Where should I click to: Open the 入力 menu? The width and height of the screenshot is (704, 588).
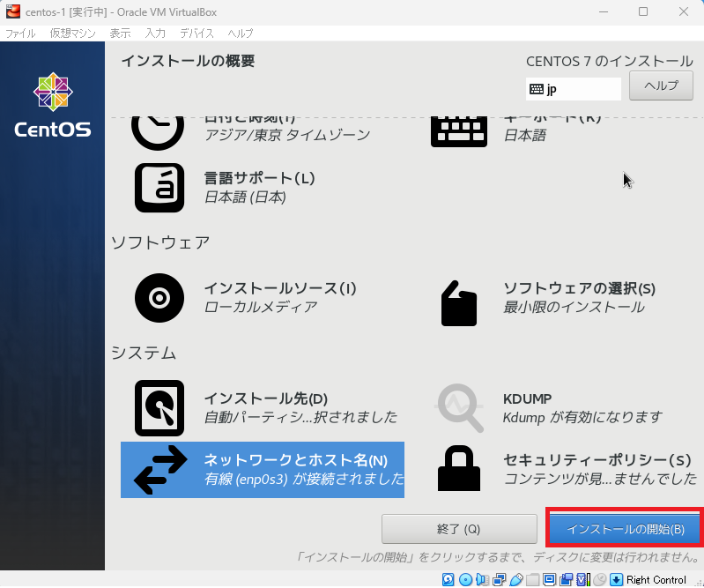[x=155, y=33]
